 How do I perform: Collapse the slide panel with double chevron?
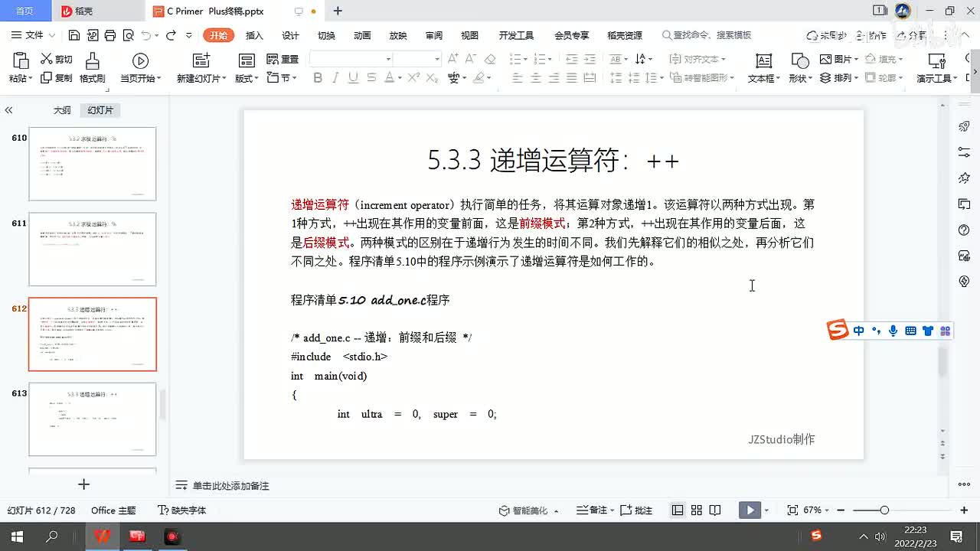[x=9, y=110]
